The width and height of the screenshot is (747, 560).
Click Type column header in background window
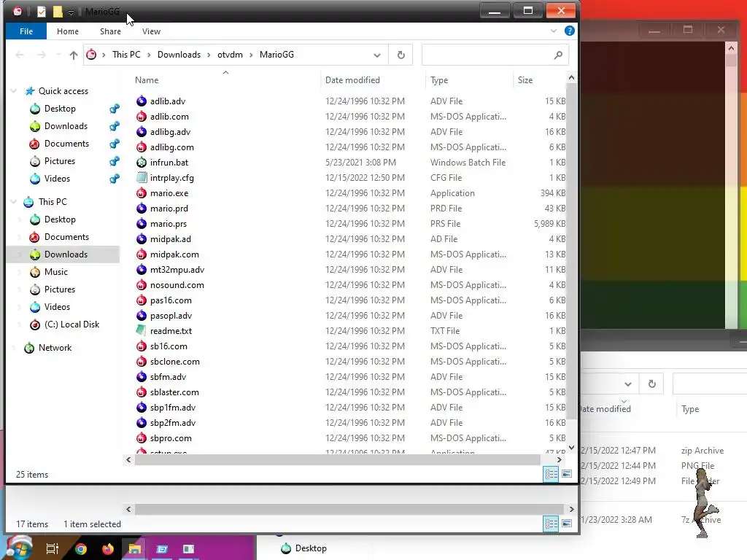[690, 409]
